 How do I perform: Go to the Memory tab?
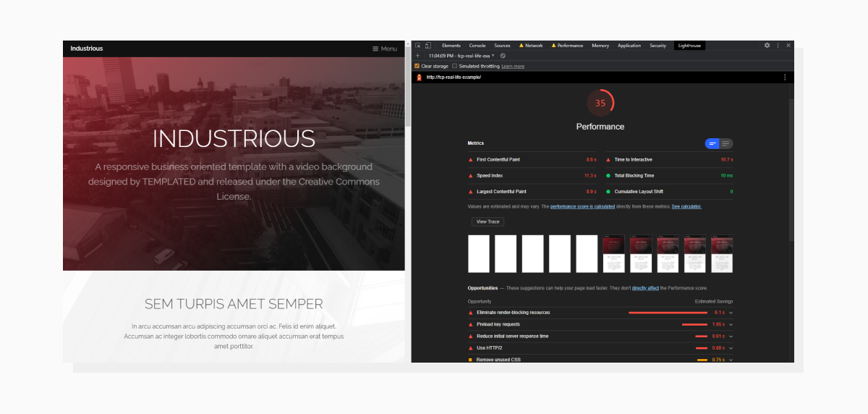(600, 46)
